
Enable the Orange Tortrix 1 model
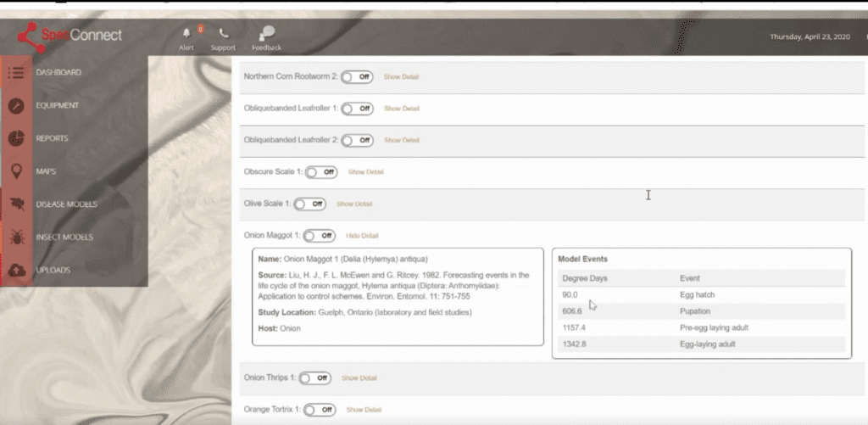coord(320,410)
